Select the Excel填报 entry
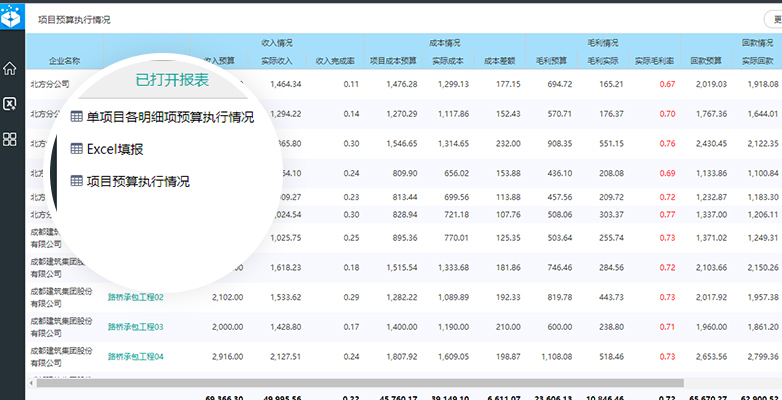 click(115, 149)
